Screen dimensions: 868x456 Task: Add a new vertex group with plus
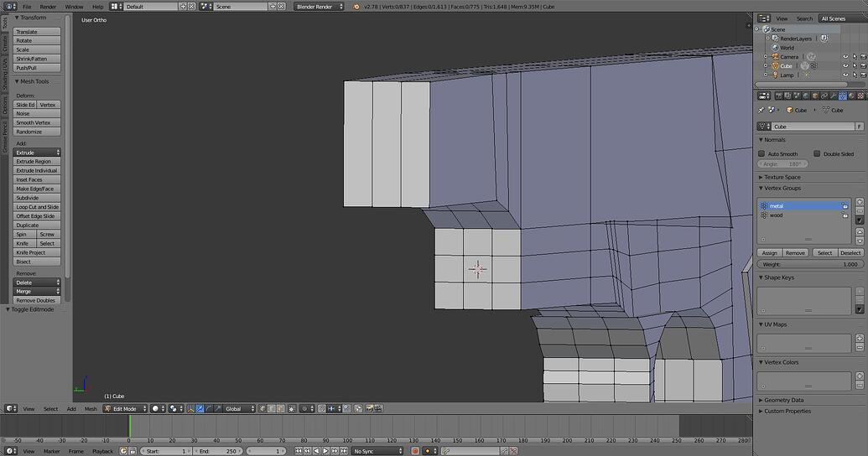(860, 202)
